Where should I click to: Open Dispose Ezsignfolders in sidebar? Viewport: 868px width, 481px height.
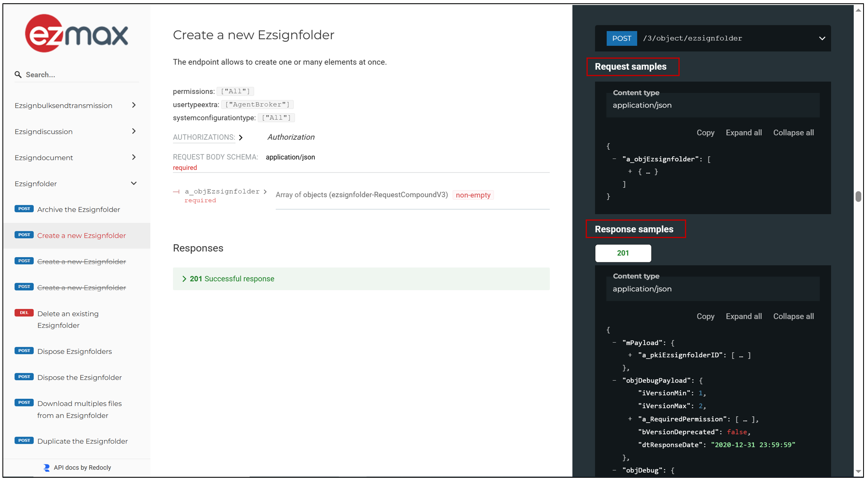(75, 351)
